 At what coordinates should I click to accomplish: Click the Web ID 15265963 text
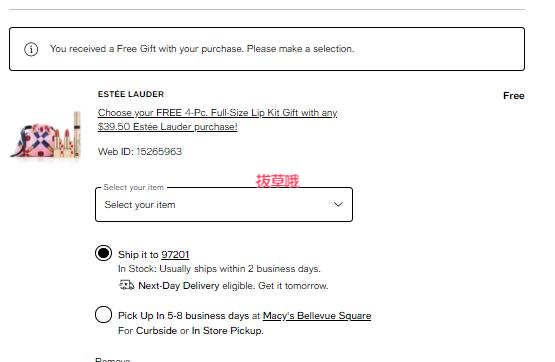tap(140, 151)
